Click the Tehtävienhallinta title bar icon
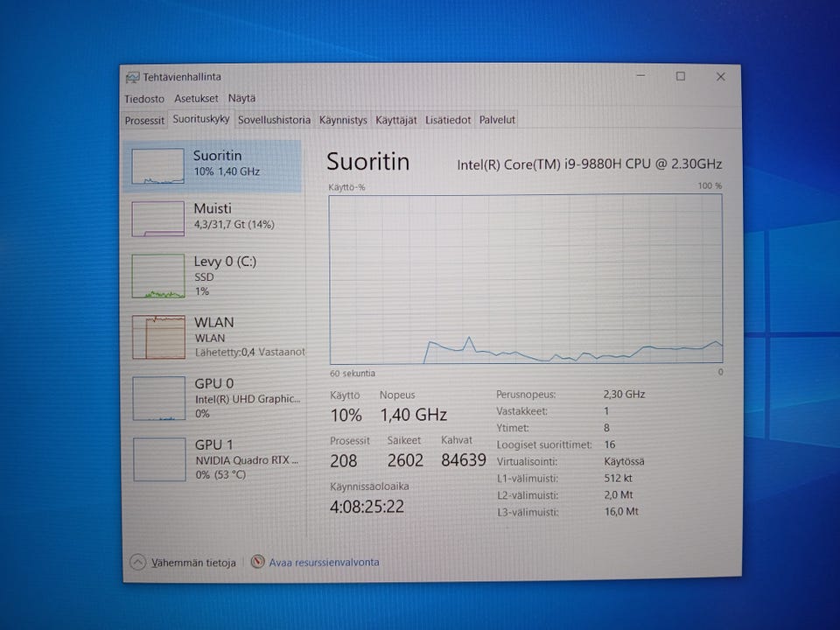The width and height of the screenshot is (840, 630). (132, 78)
